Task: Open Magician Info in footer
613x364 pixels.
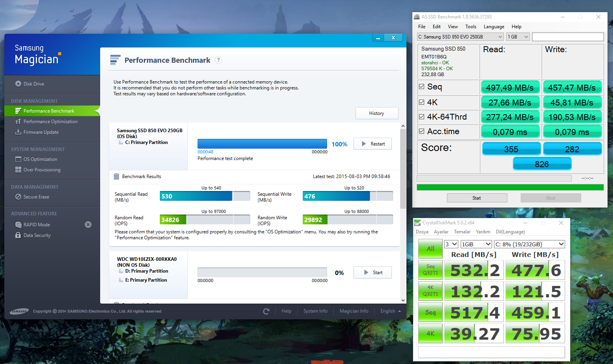Action: (x=354, y=311)
